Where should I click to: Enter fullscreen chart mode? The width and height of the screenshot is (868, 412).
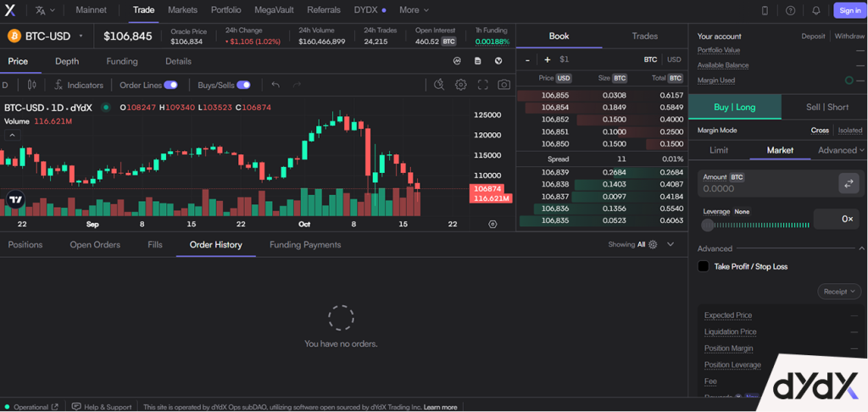(x=483, y=85)
